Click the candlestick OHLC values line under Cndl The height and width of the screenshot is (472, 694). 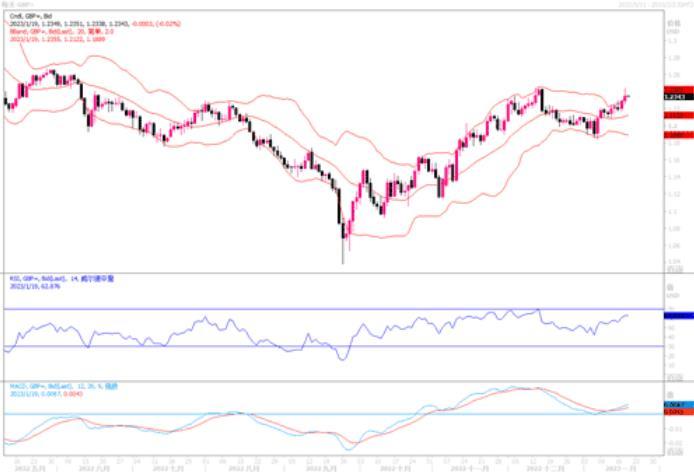[x=80, y=23]
